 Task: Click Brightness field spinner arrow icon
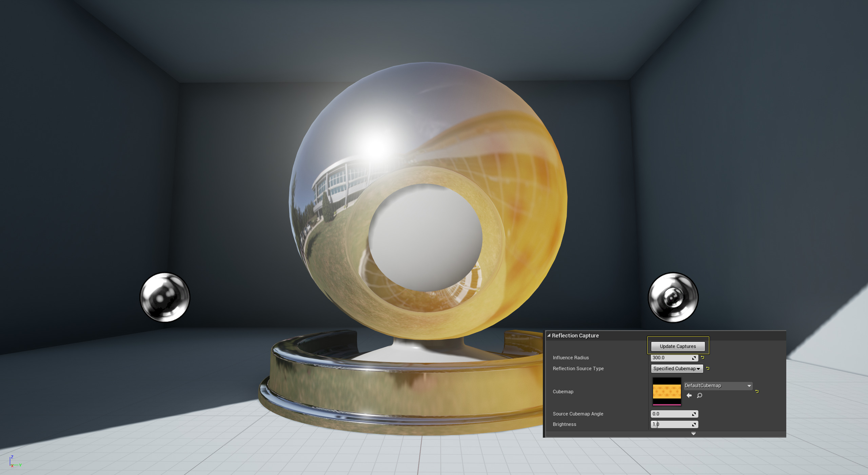(x=694, y=424)
